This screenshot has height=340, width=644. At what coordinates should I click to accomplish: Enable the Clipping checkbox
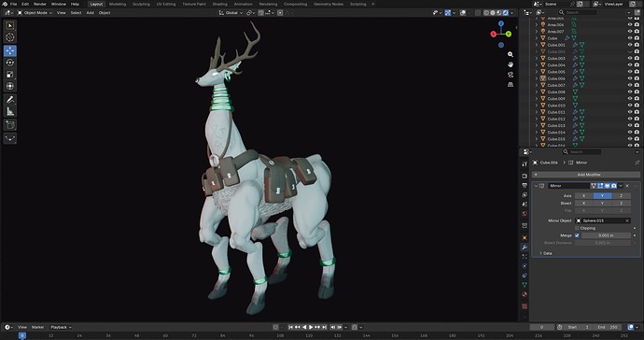point(577,228)
